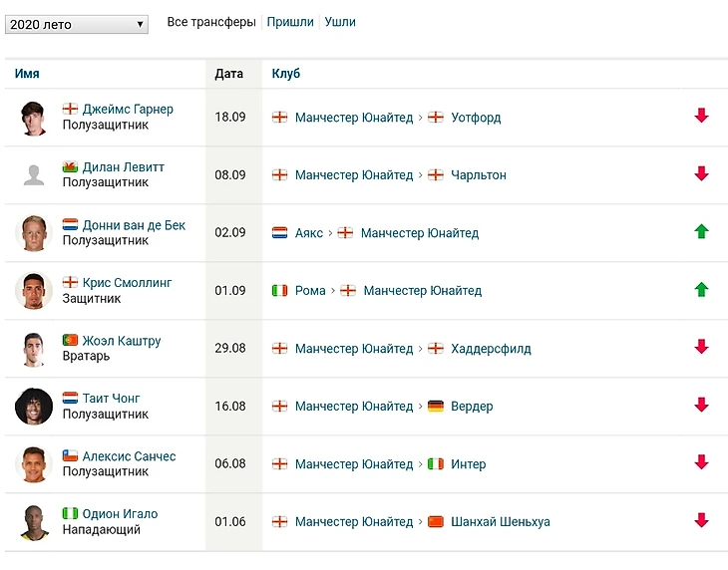The height and width of the screenshot is (570, 728).
Task: Open the 2020 лето season dropdown
Action: click(x=77, y=24)
